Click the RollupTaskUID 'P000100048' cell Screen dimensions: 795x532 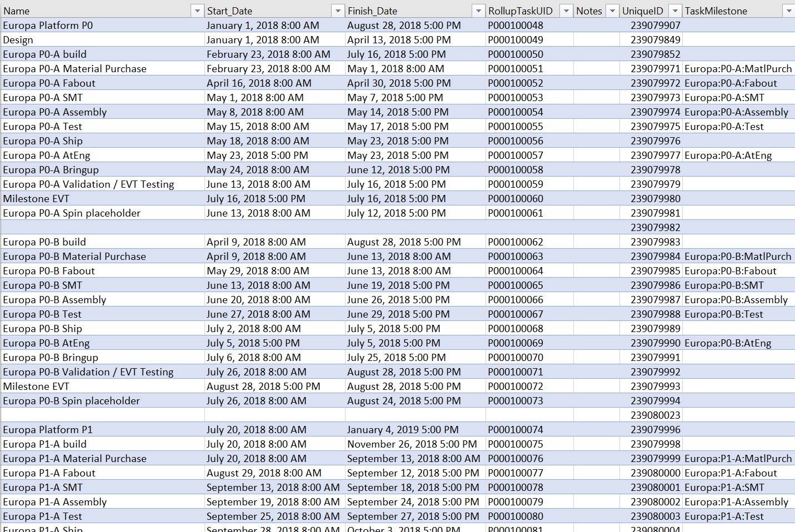click(x=529, y=25)
